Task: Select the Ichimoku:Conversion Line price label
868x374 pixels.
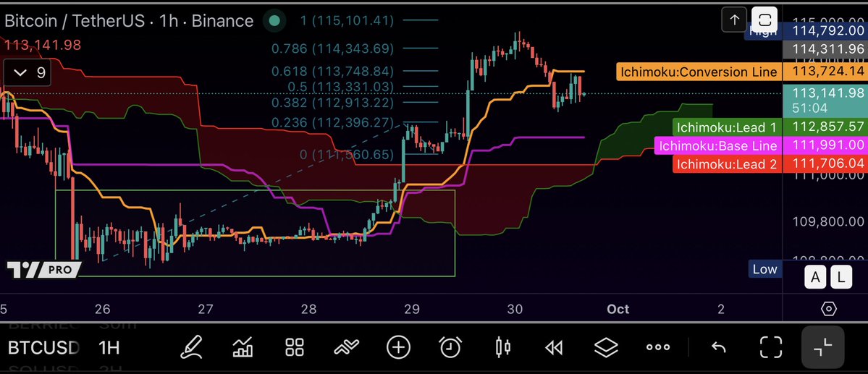Action: tap(699, 72)
